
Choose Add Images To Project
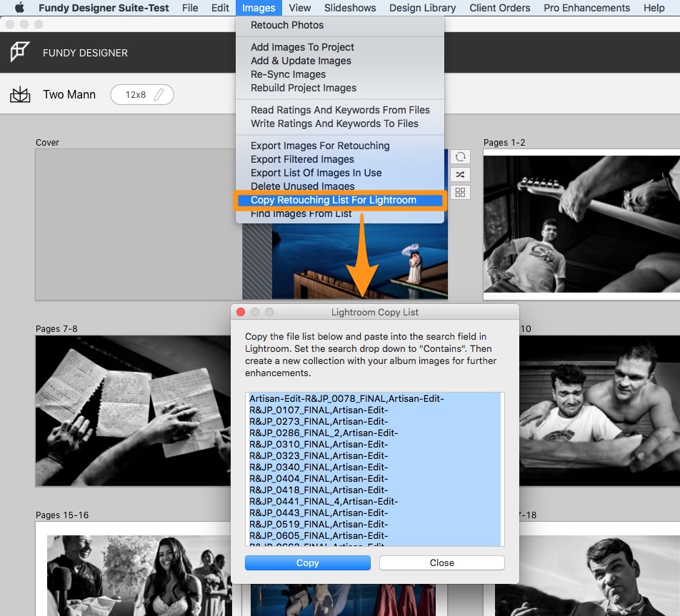tap(340, 47)
